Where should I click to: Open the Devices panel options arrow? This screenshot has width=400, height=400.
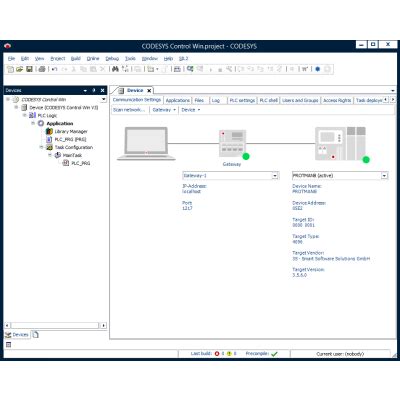pos(85,90)
